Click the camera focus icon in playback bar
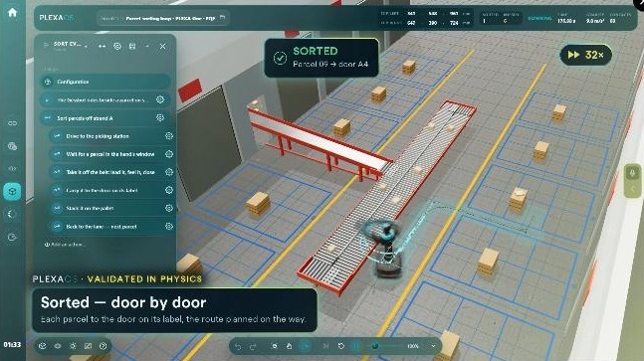Image resolution: width=644 pixels, height=361 pixels. coord(275,346)
